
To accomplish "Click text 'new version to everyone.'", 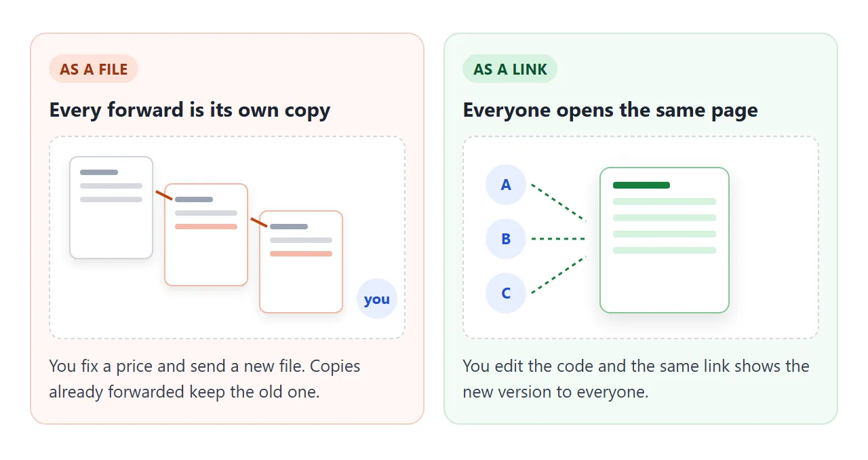I will 556,392.
